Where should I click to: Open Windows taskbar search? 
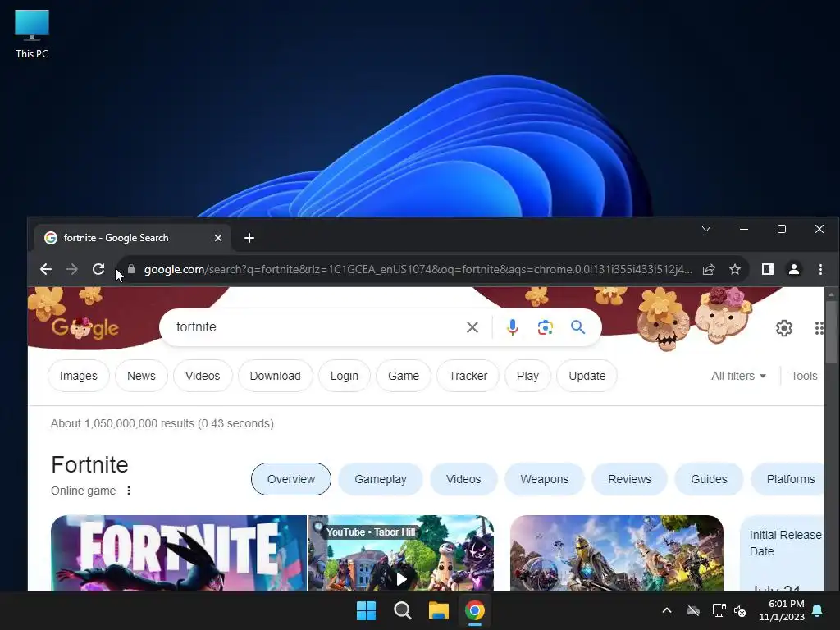point(402,610)
